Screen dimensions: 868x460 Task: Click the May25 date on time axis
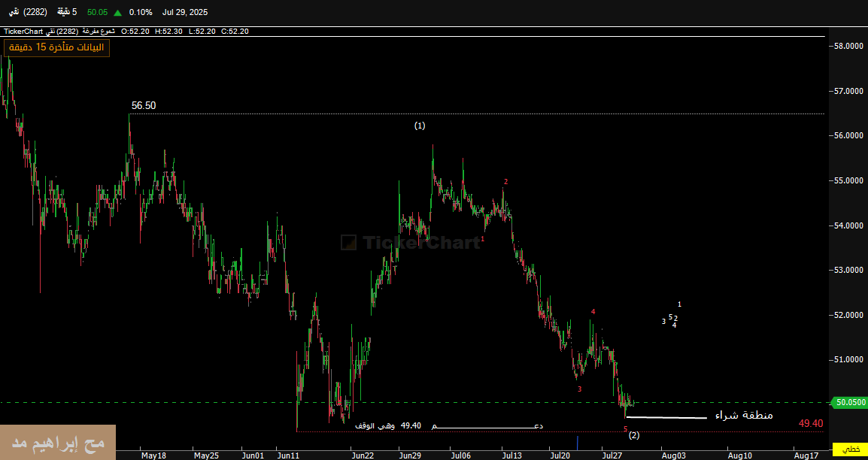point(207,455)
